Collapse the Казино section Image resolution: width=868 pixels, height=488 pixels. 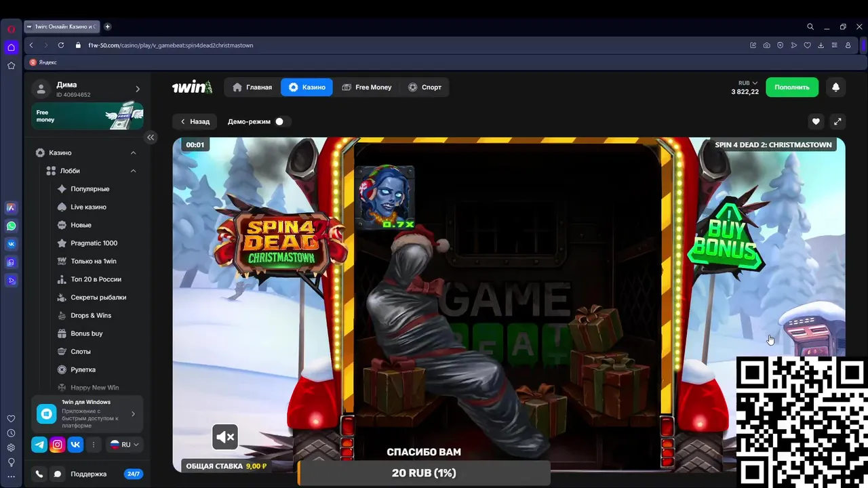click(x=133, y=152)
